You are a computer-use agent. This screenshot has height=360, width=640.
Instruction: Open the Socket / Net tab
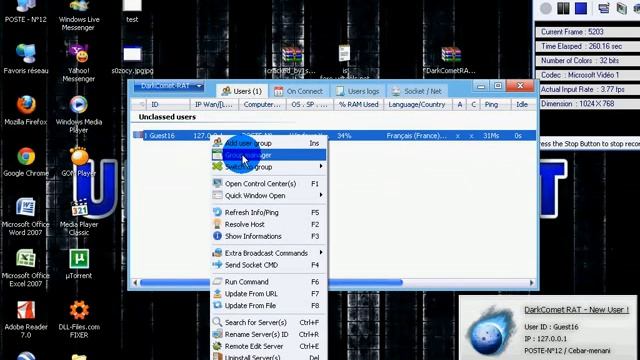point(417,91)
